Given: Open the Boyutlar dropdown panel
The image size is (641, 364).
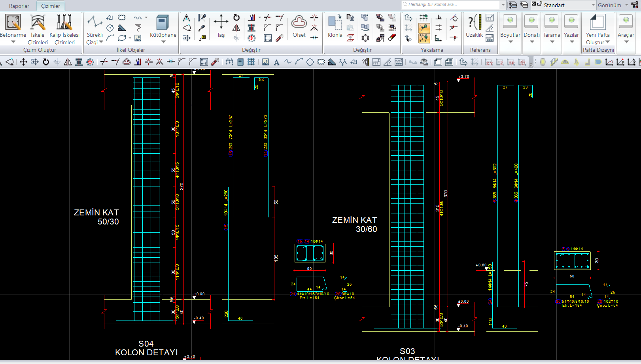Looking at the screenshot, I should [510, 32].
